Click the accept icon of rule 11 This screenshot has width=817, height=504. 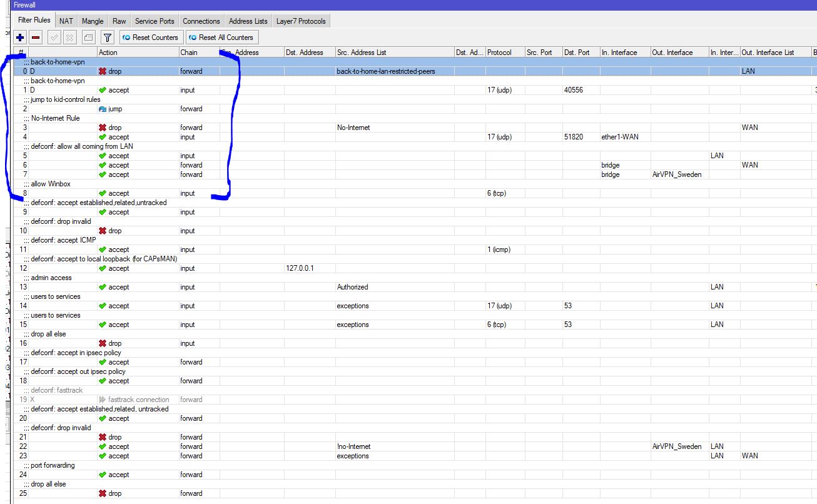click(103, 249)
